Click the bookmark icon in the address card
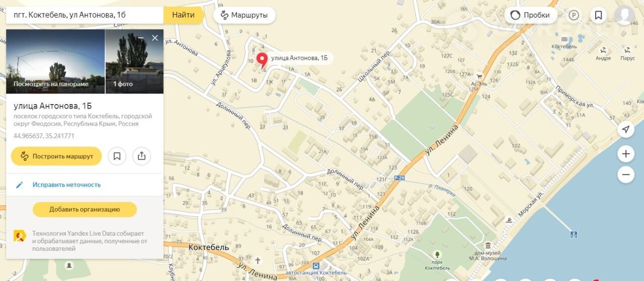This screenshot has width=644, height=281. (x=117, y=156)
